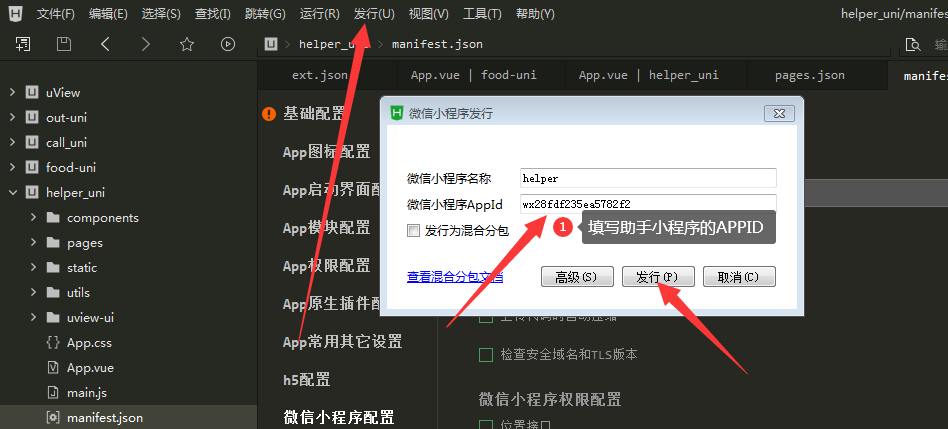The height and width of the screenshot is (429, 948).
Task: Click the static folder icon
Action: point(53,268)
